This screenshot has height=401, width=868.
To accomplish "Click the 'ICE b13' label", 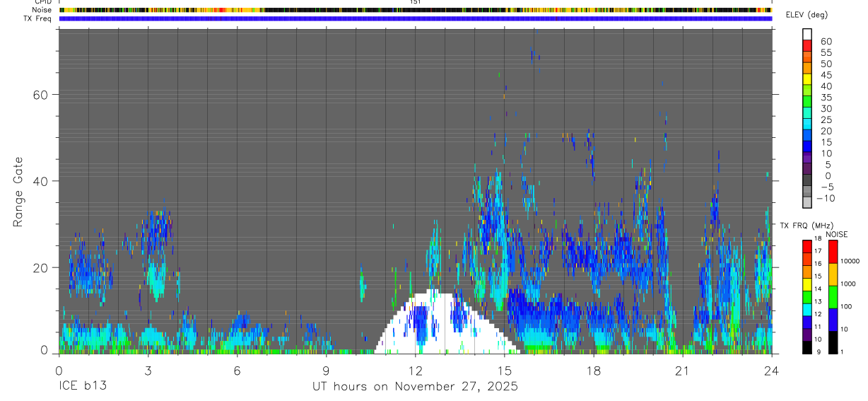I will (x=82, y=386).
